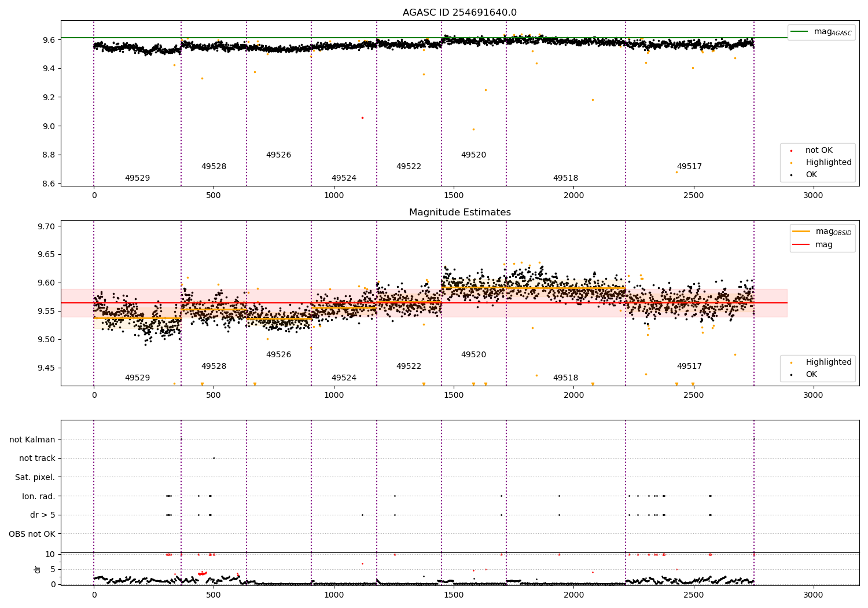Click the bottom plot's x-axis tick 3000
This screenshot has width=868, height=608.
pyautogui.click(x=813, y=595)
